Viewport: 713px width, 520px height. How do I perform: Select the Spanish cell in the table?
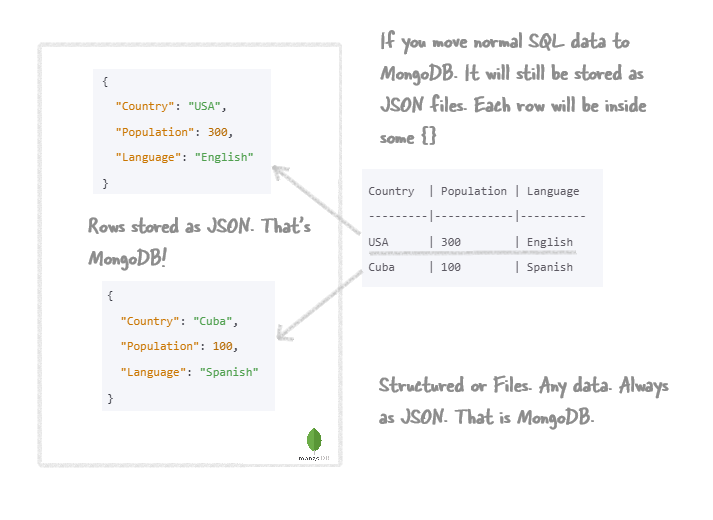550,267
